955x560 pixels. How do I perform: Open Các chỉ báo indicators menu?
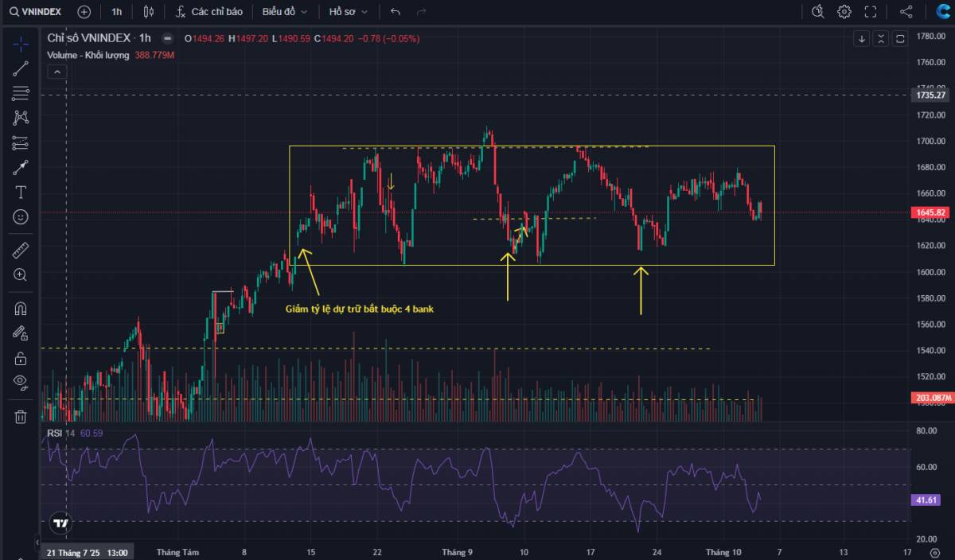tap(209, 12)
